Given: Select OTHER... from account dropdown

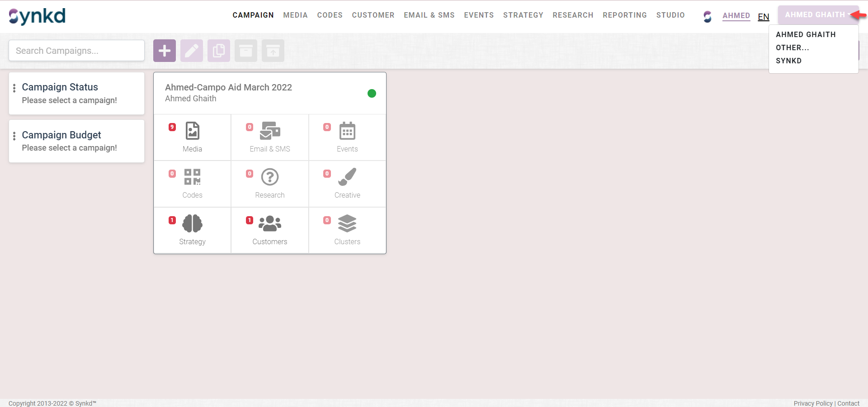Looking at the screenshot, I should click(x=793, y=47).
